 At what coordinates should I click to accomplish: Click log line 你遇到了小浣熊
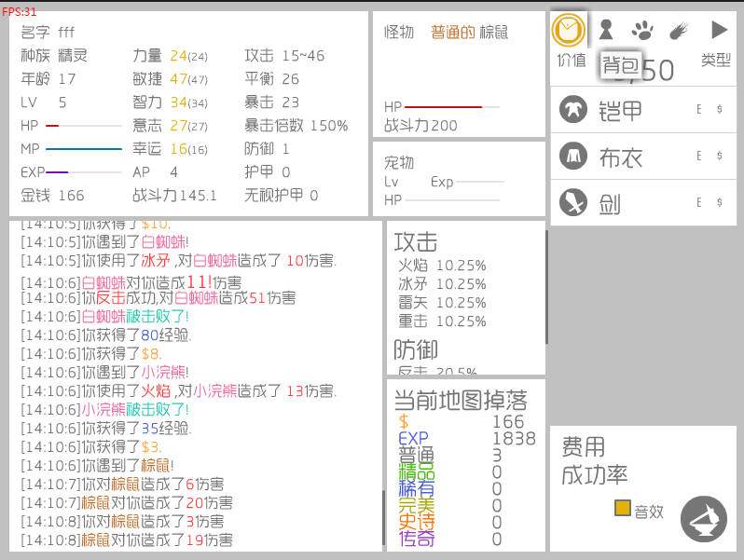pos(104,372)
